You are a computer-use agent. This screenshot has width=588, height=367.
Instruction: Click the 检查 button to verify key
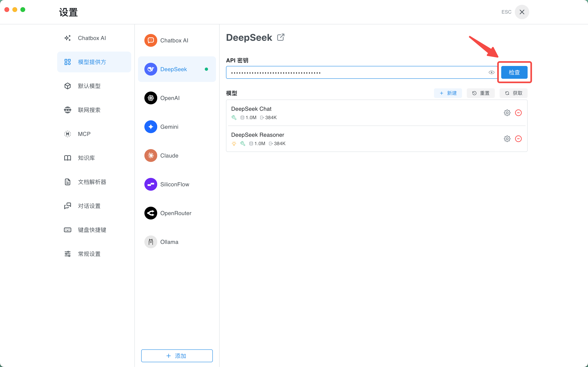pos(514,72)
